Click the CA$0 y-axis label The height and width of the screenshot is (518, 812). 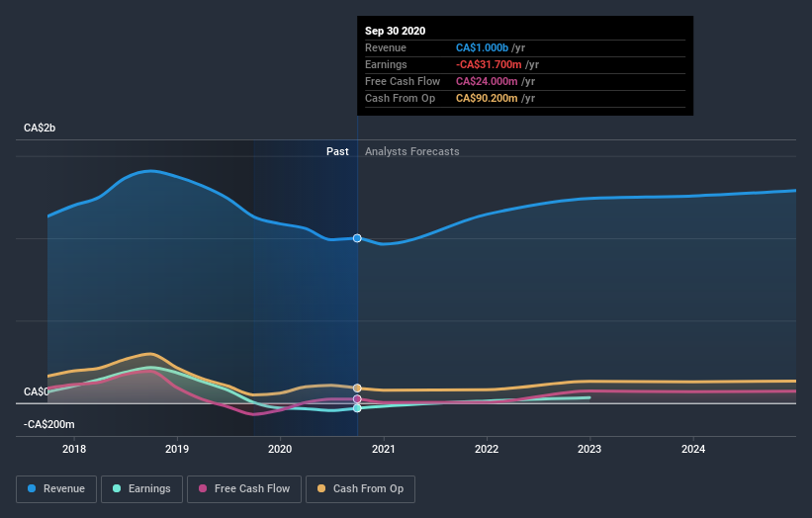(x=37, y=391)
